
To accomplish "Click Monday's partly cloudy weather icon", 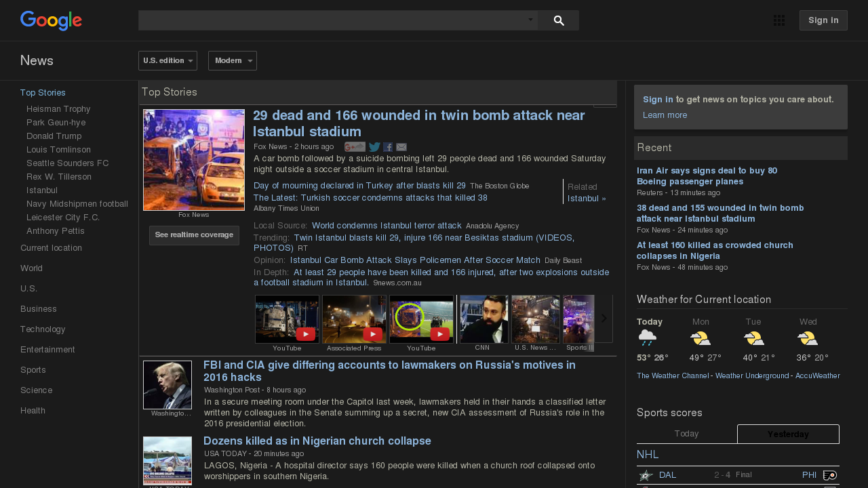I will 701,338.
